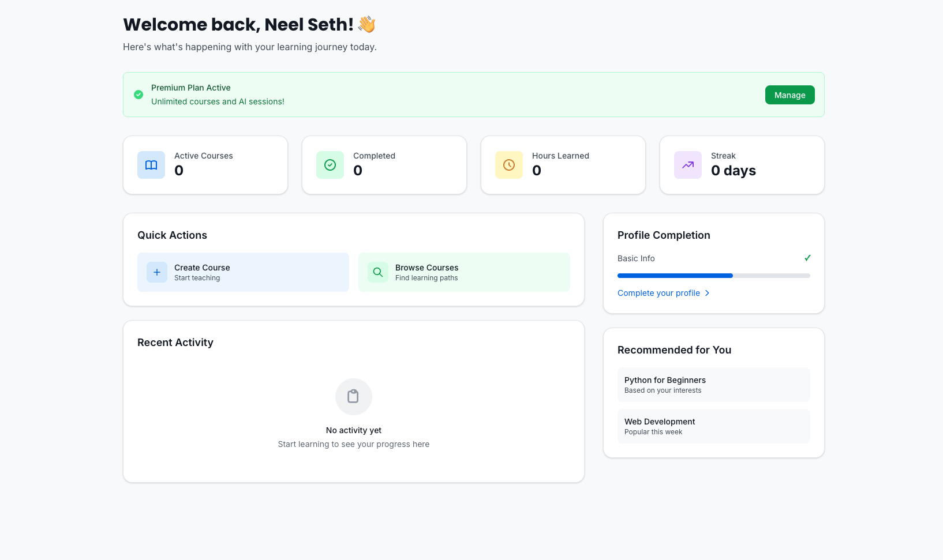Click the Quick Actions heading
The height and width of the screenshot is (560, 943).
[172, 235]
